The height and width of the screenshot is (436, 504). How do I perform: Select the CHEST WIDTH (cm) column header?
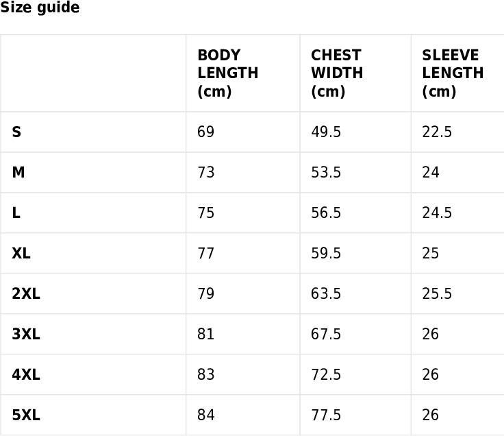(x=337, y=73)
